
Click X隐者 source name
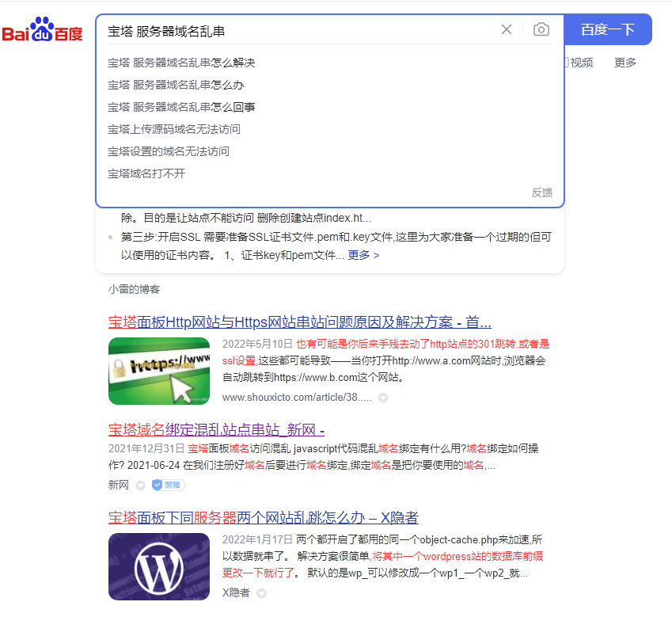pyautogui.click(x=236, y=592)
